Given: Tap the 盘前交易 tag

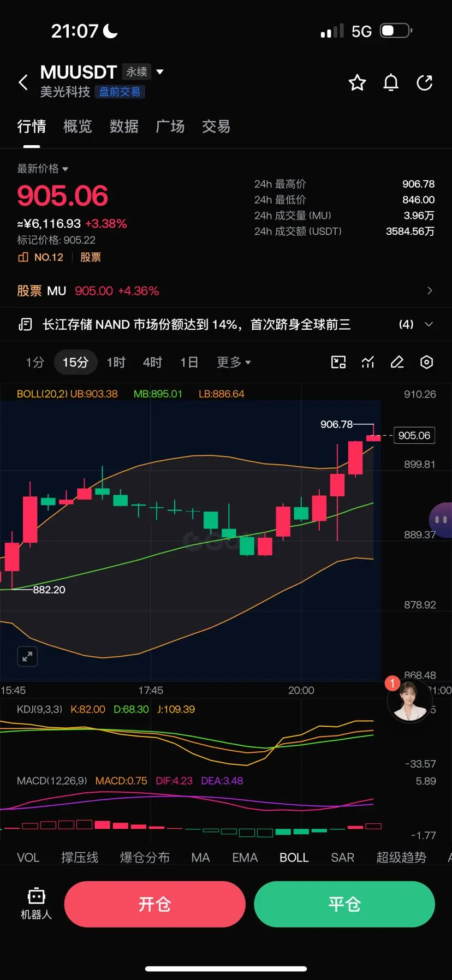Looking at the screenshot, I should 120,92.
